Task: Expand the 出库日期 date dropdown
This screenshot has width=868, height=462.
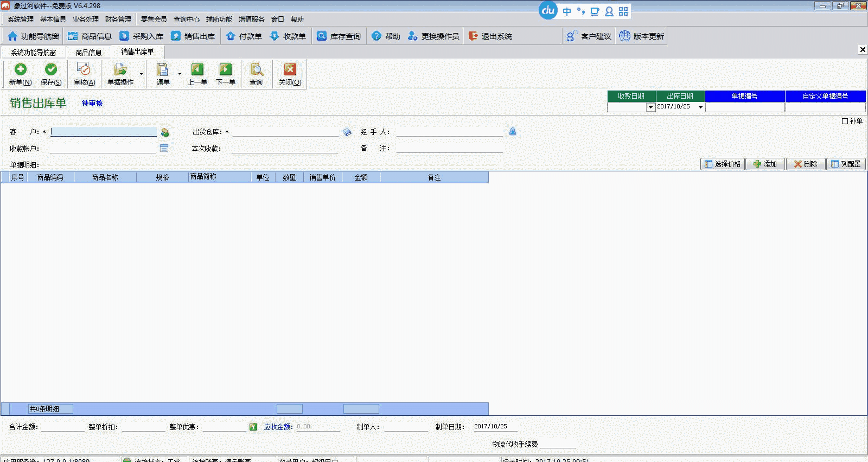Action: click(x=700, y=107)
